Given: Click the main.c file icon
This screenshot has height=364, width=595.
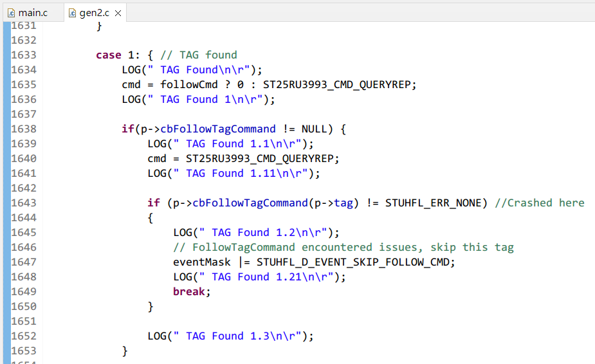Looking at the screenshot, I should tap(12, 14).
